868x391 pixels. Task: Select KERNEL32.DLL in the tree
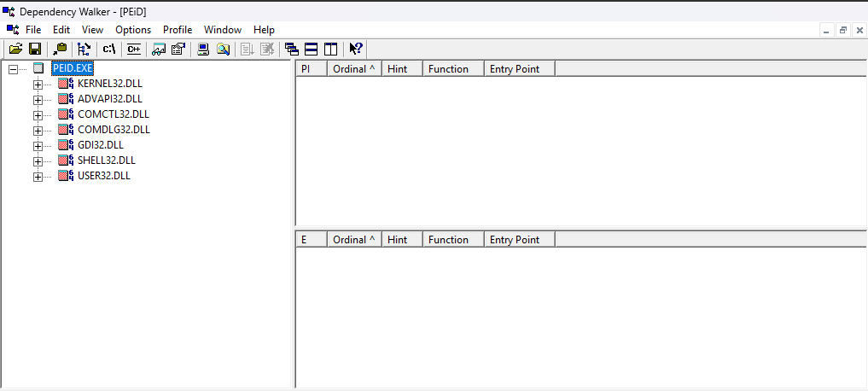[x=110, y=85]
